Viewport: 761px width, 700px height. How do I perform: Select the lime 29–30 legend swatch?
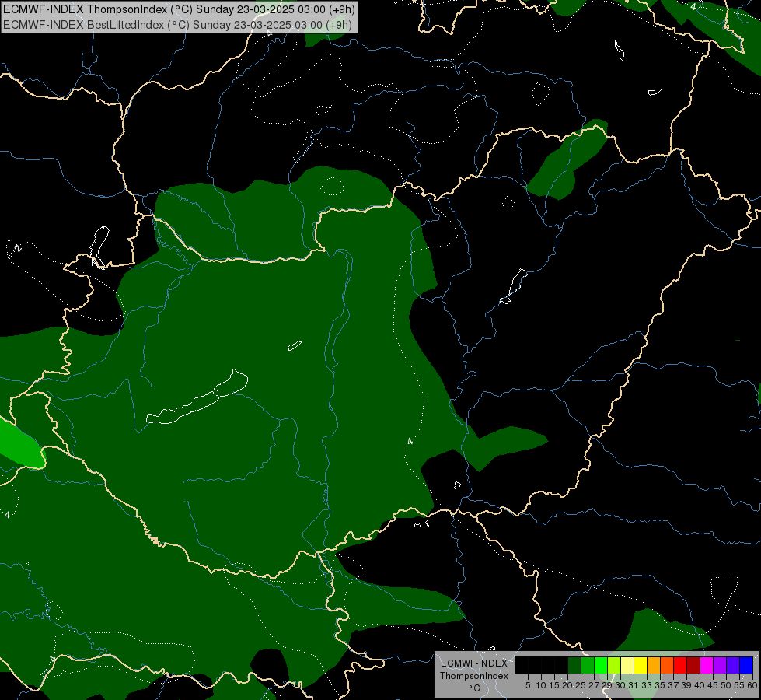click(x=614, y=665)
